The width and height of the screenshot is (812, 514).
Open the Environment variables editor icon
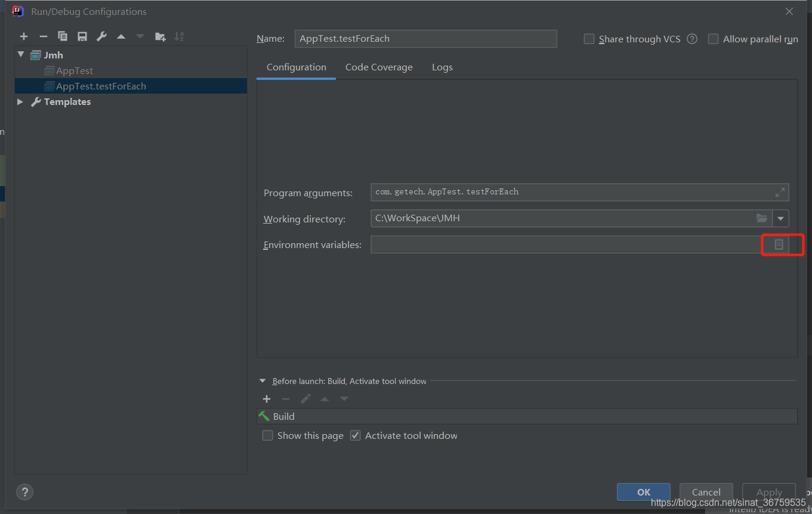pyautogui.click(x=779, y=244)
